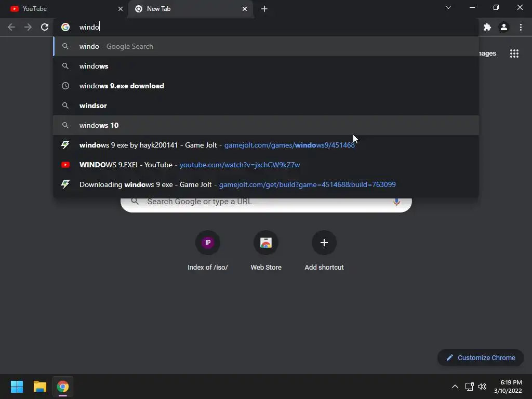This screenshot has height=399, width=532.
Task: Reload the page with the refresh icon
Action: [45, 27]
